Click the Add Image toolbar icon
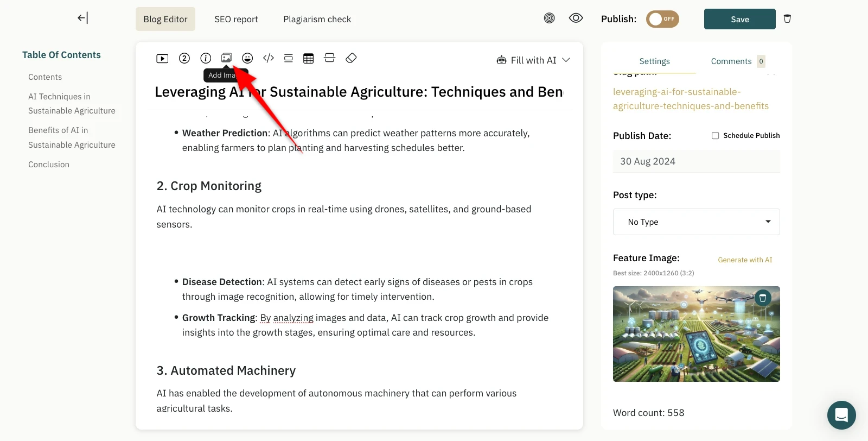The width and height of the screenshot is (868, 441). pyautogui.click(x=226, y=58)
